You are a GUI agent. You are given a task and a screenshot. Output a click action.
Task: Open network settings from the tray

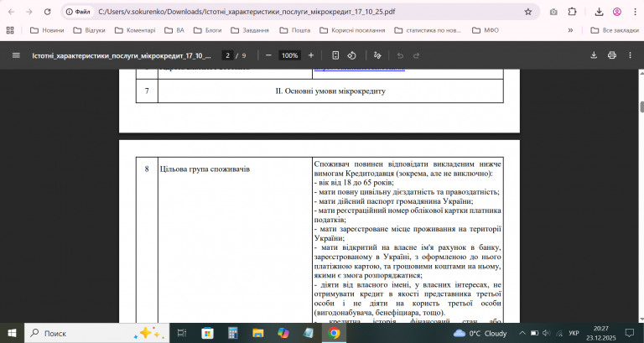pyautogui.click(x=559, y=333)
